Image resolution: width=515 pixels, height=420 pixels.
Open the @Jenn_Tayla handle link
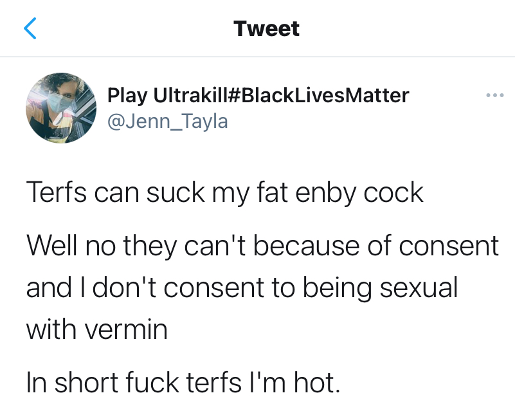[x=167, y=120]
